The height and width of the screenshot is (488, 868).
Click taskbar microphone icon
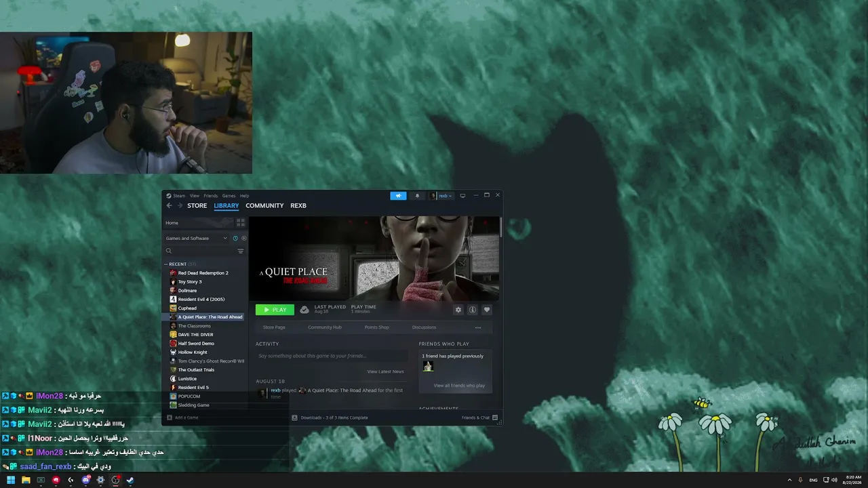(801, 480)
